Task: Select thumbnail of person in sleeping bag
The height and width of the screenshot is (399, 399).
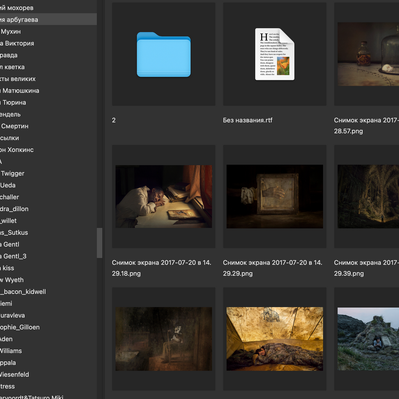Action: pyautogui.click(x=275, y=339)
